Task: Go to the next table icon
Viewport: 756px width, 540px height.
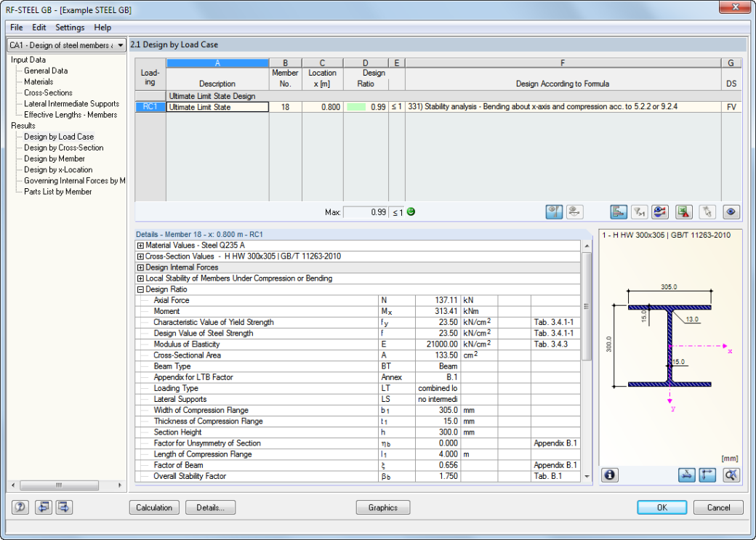Action: tap(64, 507)
